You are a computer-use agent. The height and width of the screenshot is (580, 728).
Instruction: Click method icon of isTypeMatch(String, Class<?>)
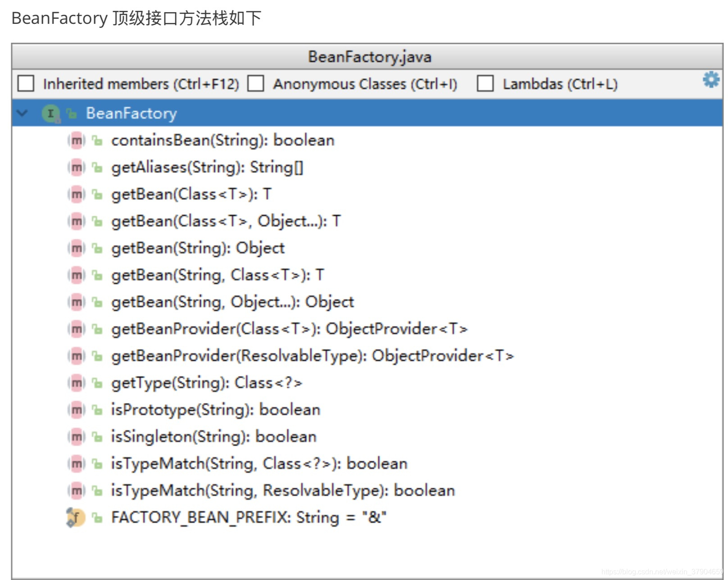[76, 463]
